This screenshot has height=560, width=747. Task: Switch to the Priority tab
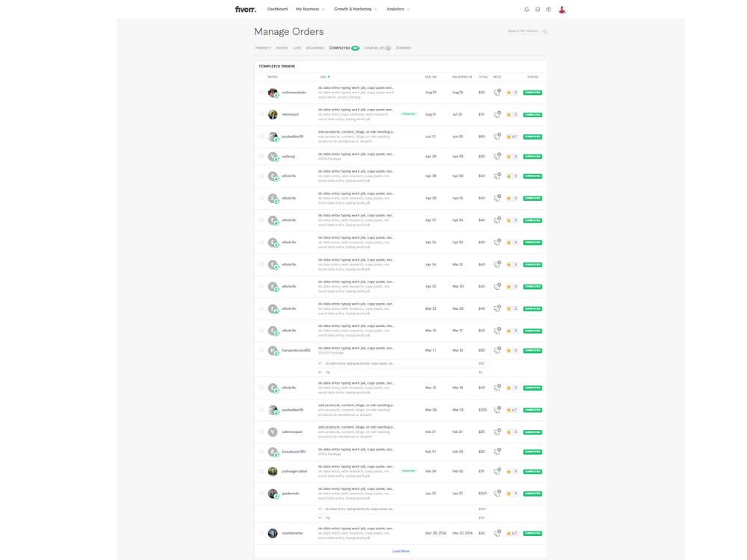pyautogui.click(x=263, y=48)
